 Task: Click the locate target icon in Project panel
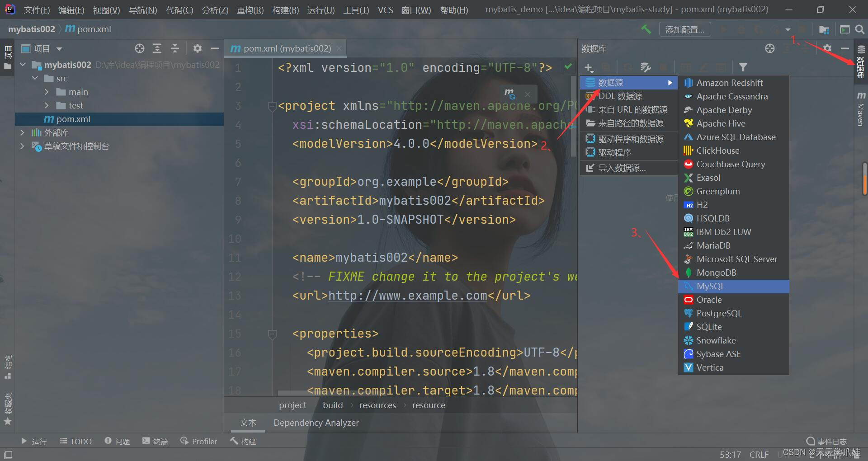click(x=140, y=48)
